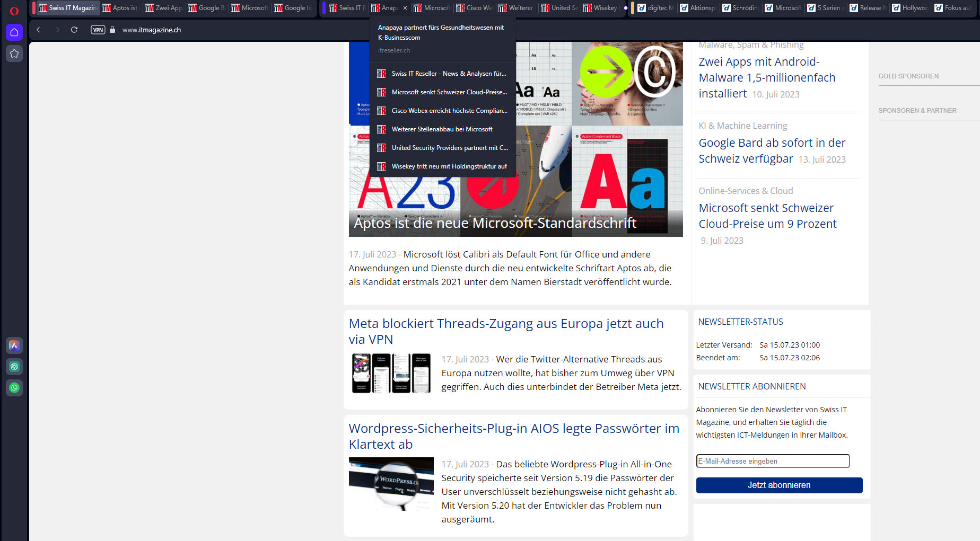Click Jetzt abonnieren button

point(779,485)
